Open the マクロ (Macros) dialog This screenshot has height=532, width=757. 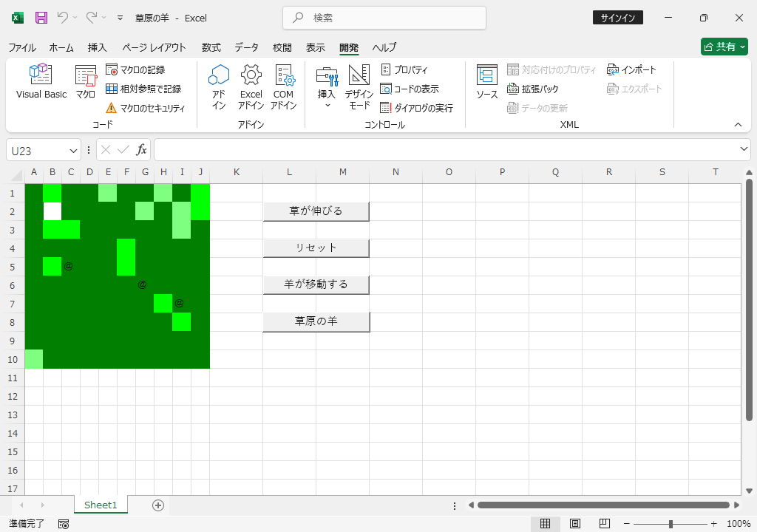(86, 81)
